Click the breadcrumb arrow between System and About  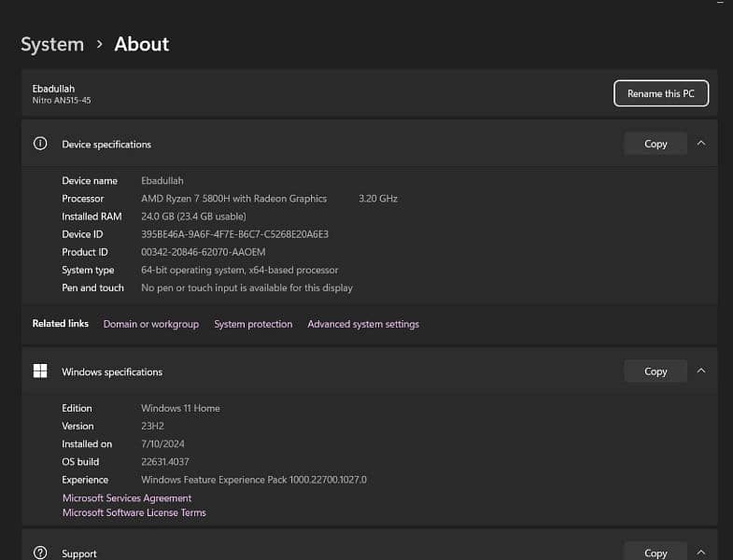(99, 44)
